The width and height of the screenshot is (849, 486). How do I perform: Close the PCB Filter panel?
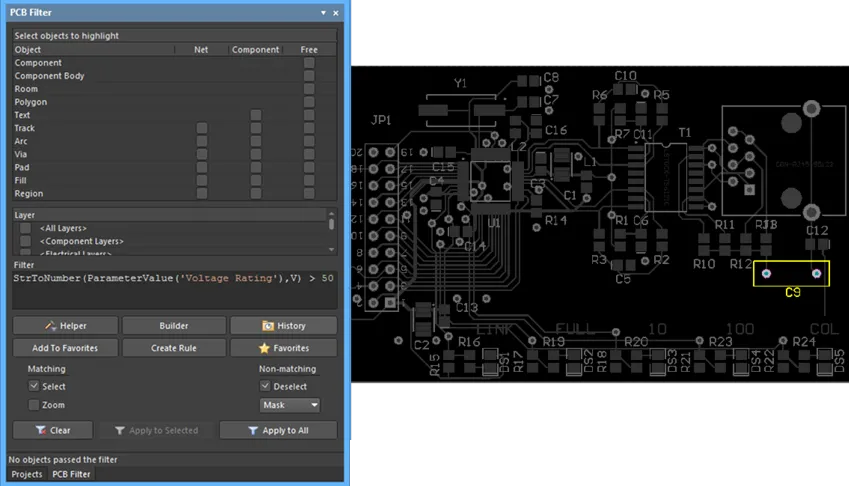click(335, 12)
